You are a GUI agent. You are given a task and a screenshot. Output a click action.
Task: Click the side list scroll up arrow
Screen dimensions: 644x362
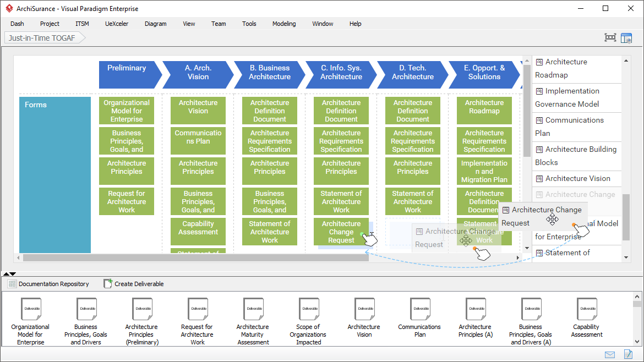coord(626,61)
